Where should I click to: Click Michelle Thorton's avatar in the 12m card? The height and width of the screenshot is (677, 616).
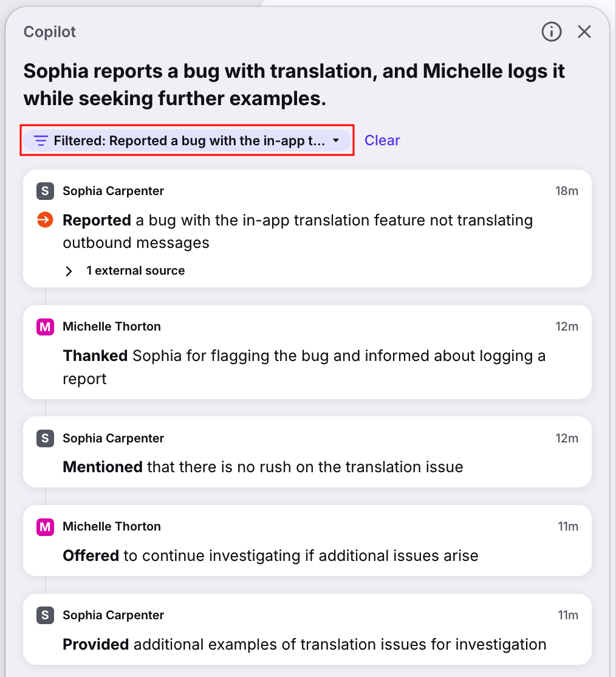[x=45, y=326]
